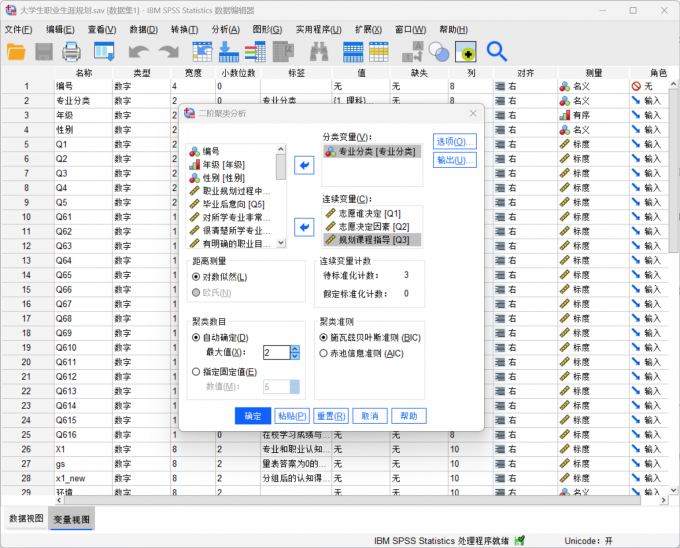Choose 指定固定值(E) for cluster number
The image size is (680, 548).
pos(224,372)
